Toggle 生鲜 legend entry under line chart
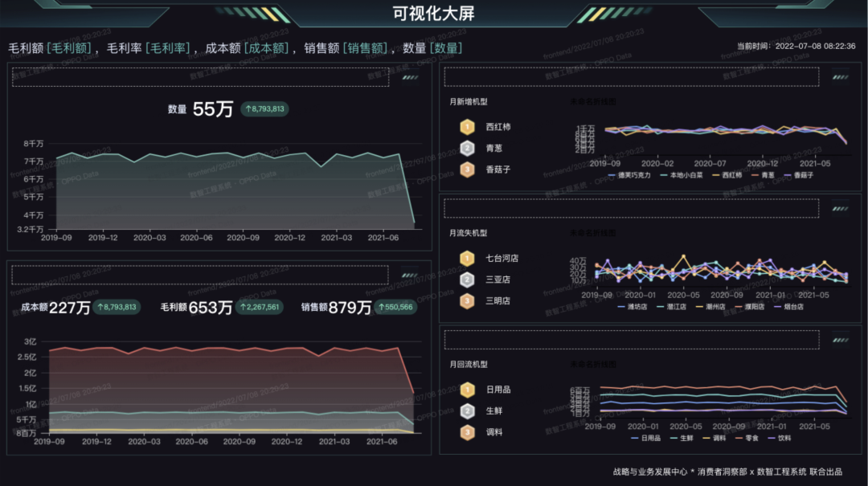The image size is (868, 486). point(682,438)
